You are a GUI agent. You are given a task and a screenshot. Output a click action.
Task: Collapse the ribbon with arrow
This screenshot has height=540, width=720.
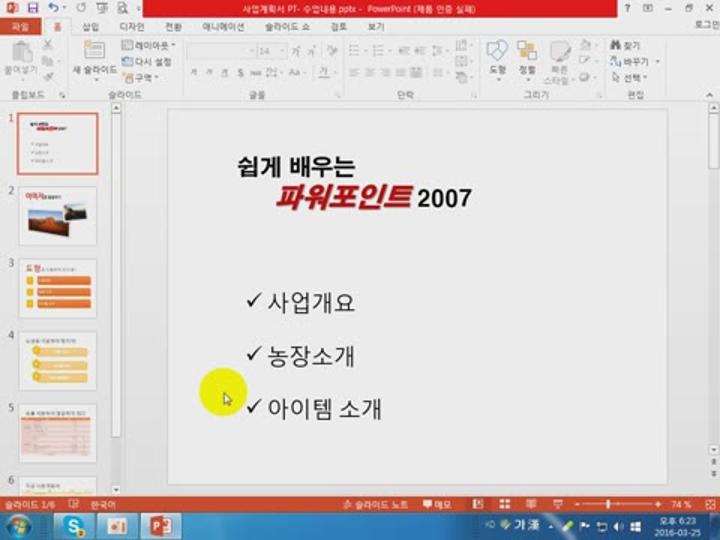(709, 95)
